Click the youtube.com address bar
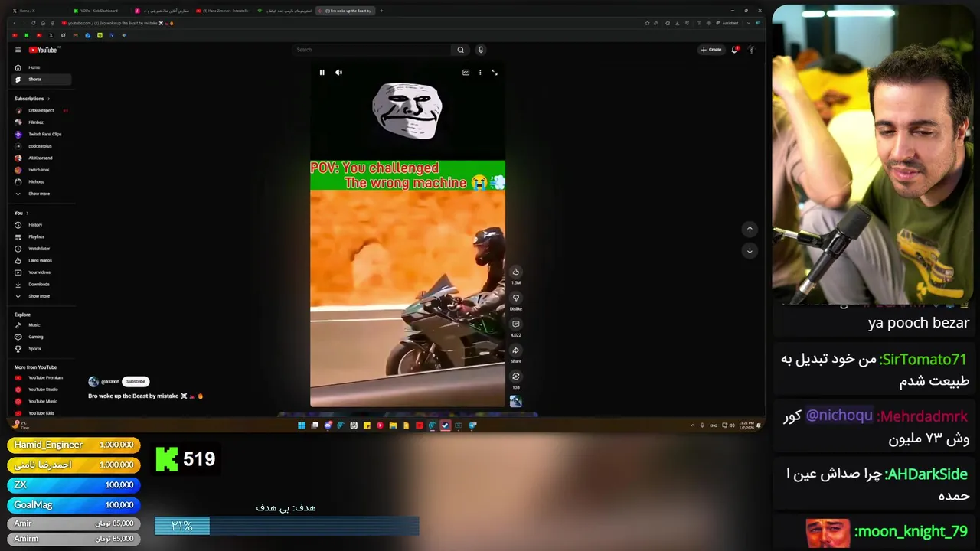Screen dimensions: 980x551 [345, 23]
